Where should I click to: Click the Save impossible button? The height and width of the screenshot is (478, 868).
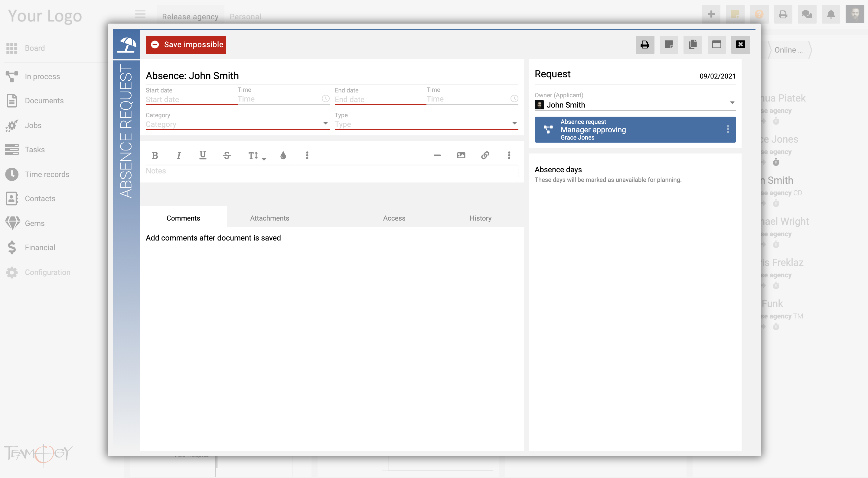(x=186, y=44)
